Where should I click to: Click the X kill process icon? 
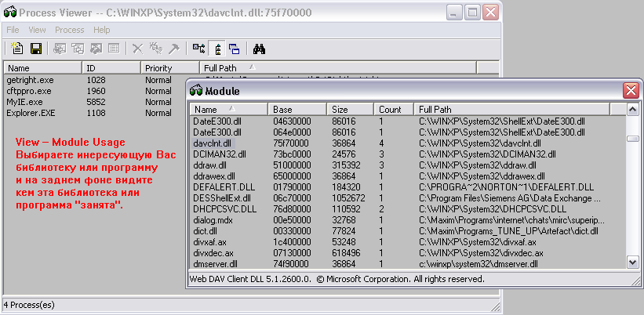138,49
